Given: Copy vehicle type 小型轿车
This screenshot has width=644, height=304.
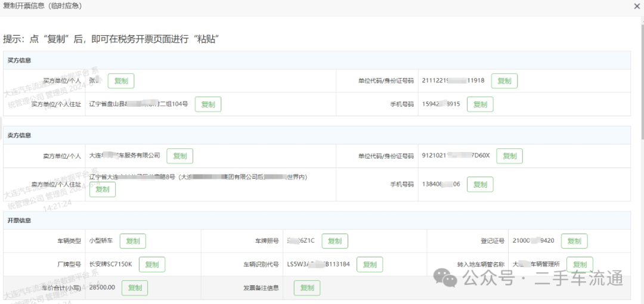Looking at the screenshot, I should pos(133,241).
